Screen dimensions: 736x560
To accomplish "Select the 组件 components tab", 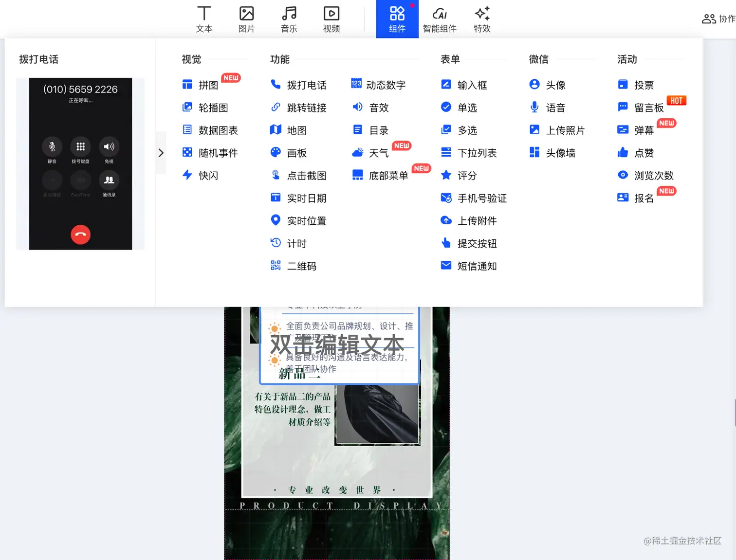I will 397,19.
